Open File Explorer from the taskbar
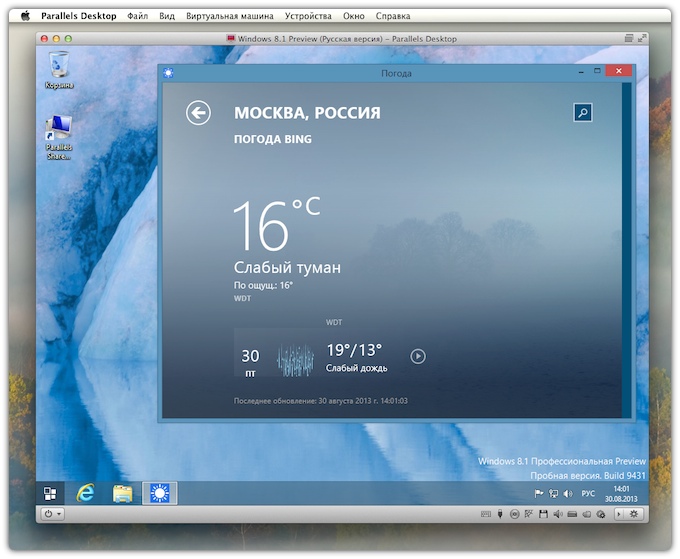The image size is (680, 559). [123, 494]
